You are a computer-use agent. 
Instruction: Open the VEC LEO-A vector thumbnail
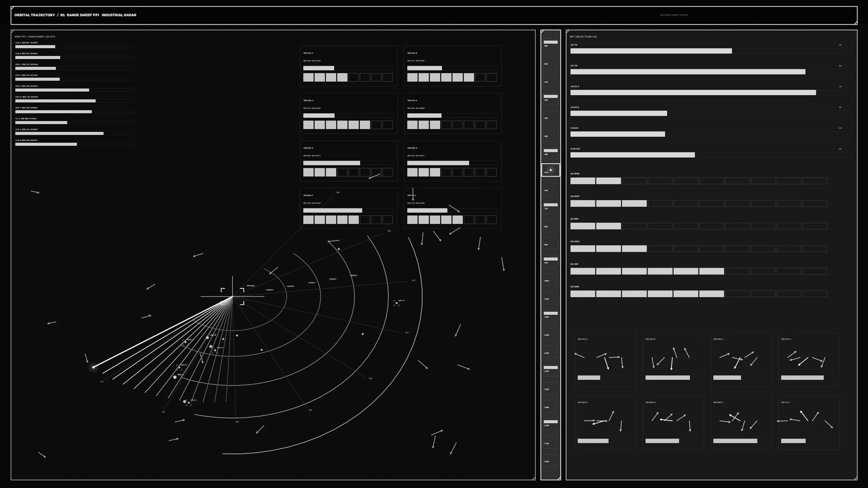point(605,360)
